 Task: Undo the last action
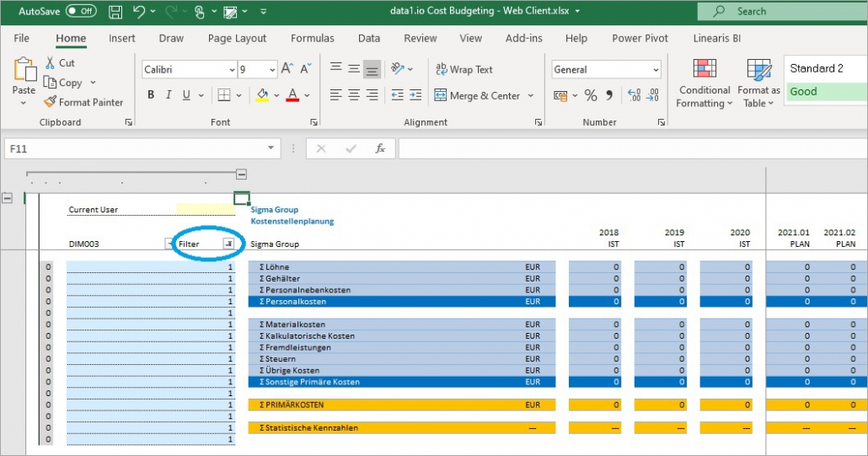138,12
